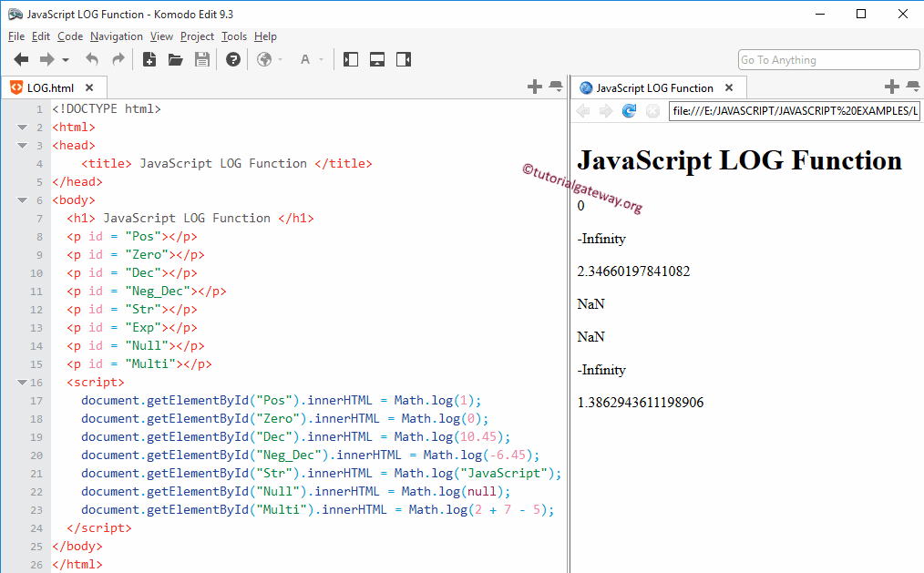Click inside the Go To Anything field
Viewport: 924px width, 573px height.
827,58
